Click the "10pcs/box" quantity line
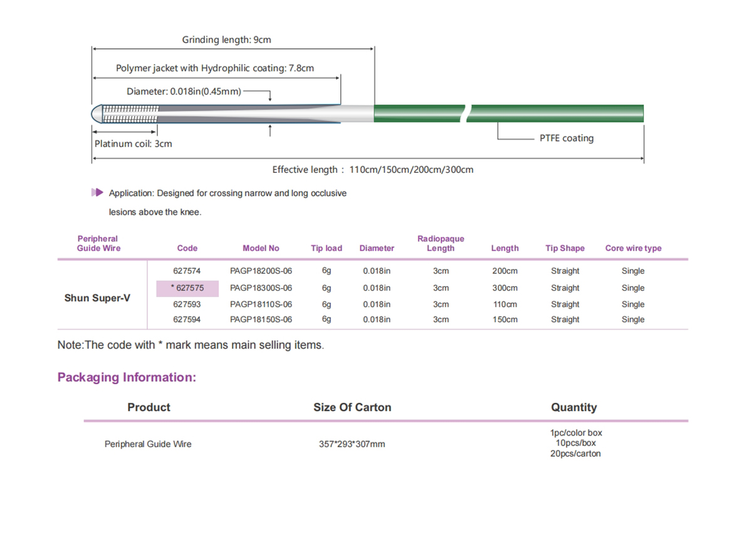This screenshot has width=749, height=560. (575, 443)
